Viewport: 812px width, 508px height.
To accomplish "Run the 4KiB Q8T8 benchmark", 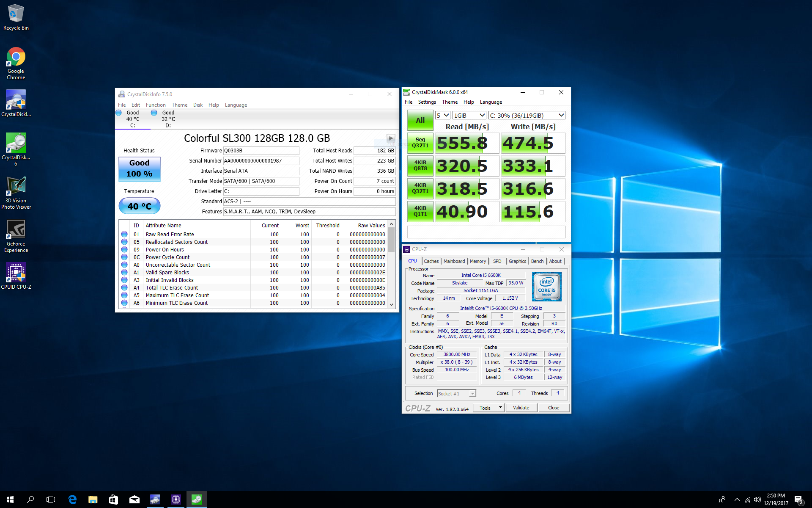I will (x=420, y=166).
